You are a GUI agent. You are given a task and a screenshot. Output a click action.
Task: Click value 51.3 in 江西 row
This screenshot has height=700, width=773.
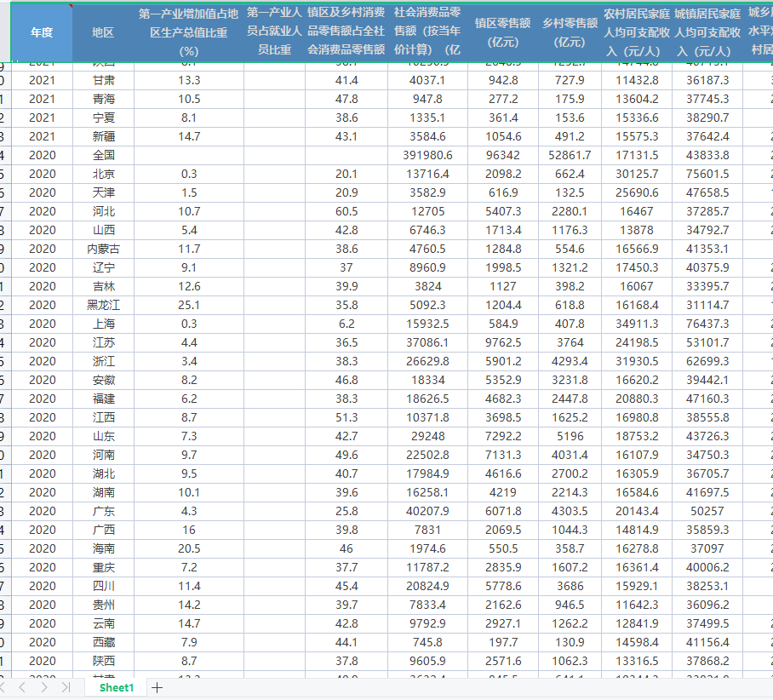pos(346,418)
